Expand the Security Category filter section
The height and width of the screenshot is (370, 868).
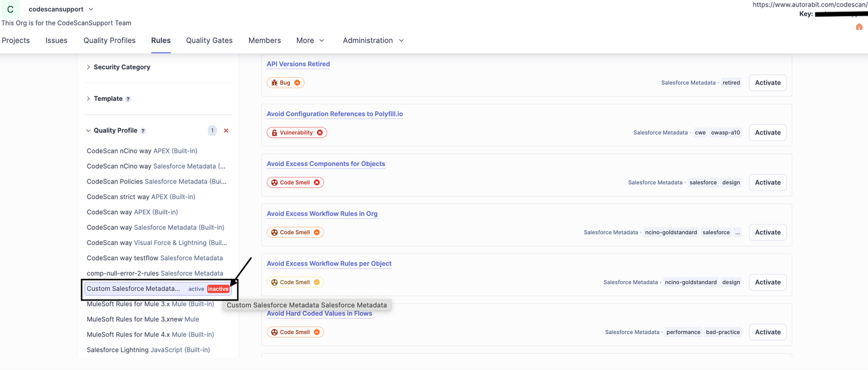coord(122,67)
